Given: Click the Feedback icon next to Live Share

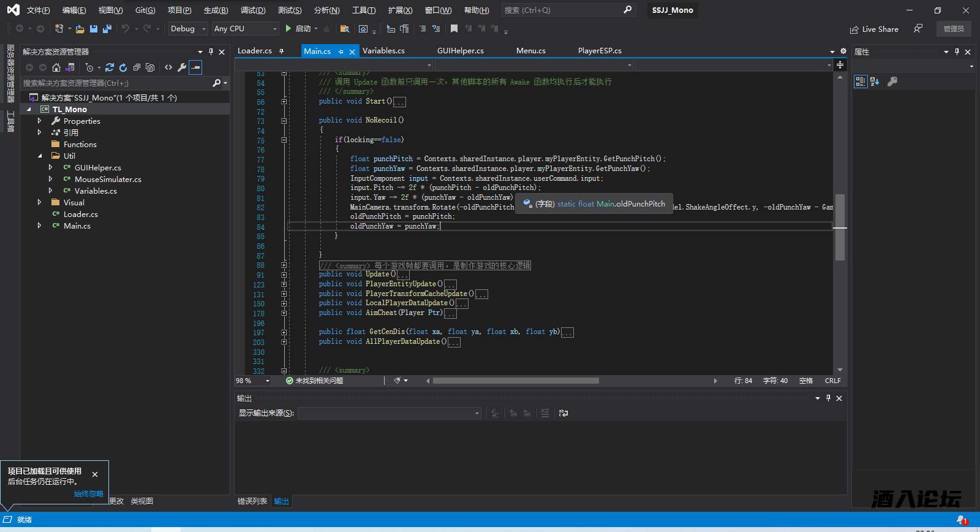Looking at the screenshot, I should pyautogui.click(x=918, y=29).
